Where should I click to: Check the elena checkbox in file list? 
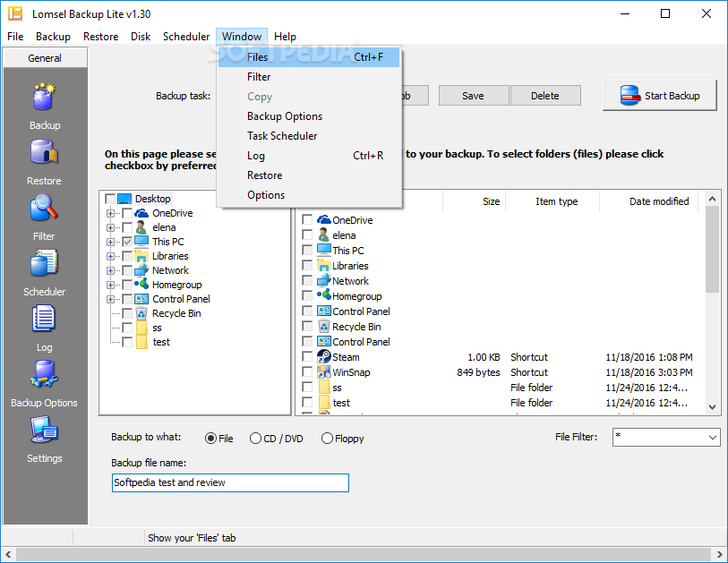(x=307, y=235)
